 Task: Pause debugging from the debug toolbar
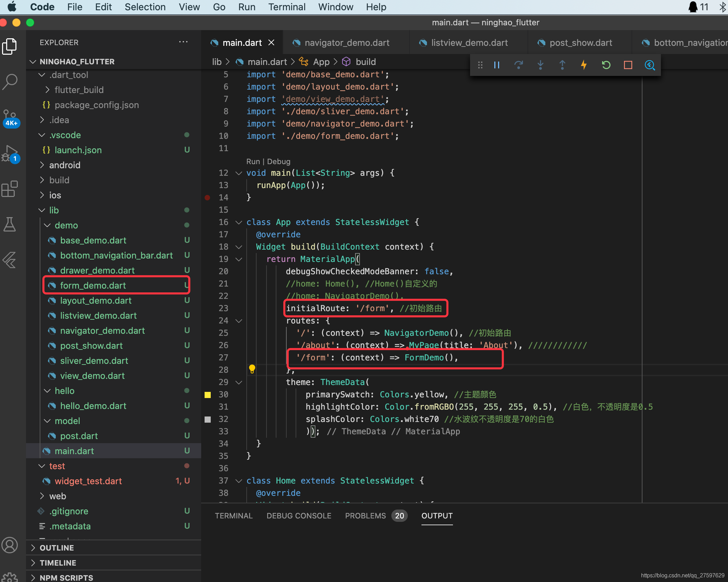pyautogui.click(x=497, y=65)
